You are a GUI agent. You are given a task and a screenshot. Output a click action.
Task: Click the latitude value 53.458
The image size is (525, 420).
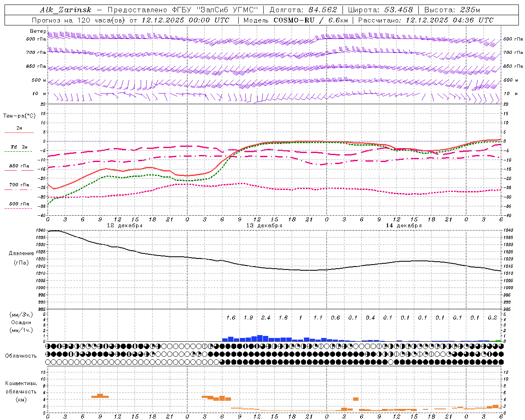pyautogui.click(x=398, y=10)
